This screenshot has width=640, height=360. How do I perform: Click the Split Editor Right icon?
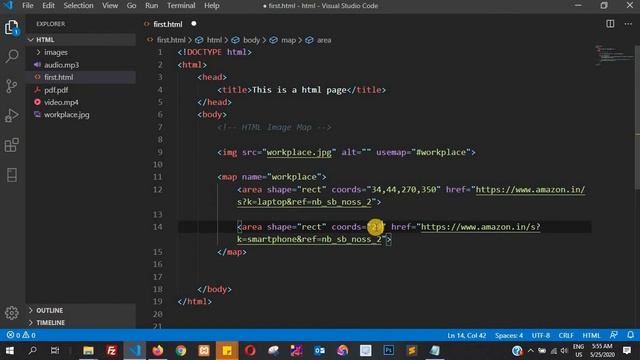(x=610, y=24)
